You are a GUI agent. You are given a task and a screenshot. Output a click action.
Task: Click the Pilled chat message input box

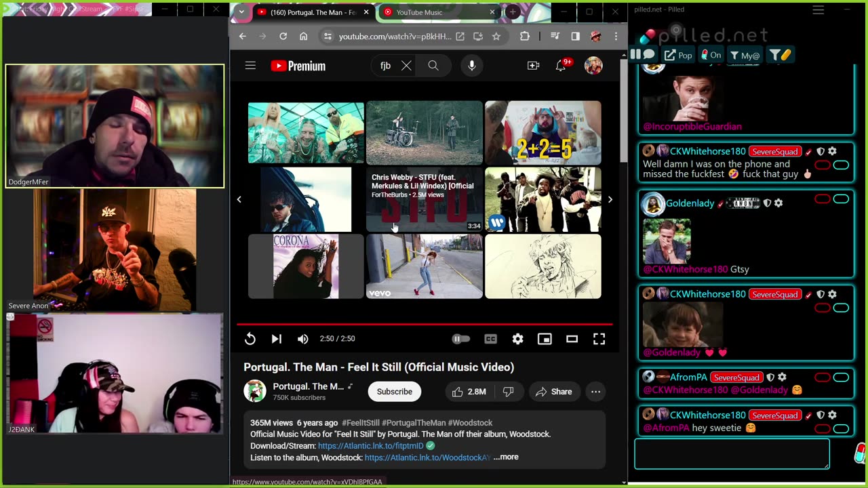[x=732, y=454]
